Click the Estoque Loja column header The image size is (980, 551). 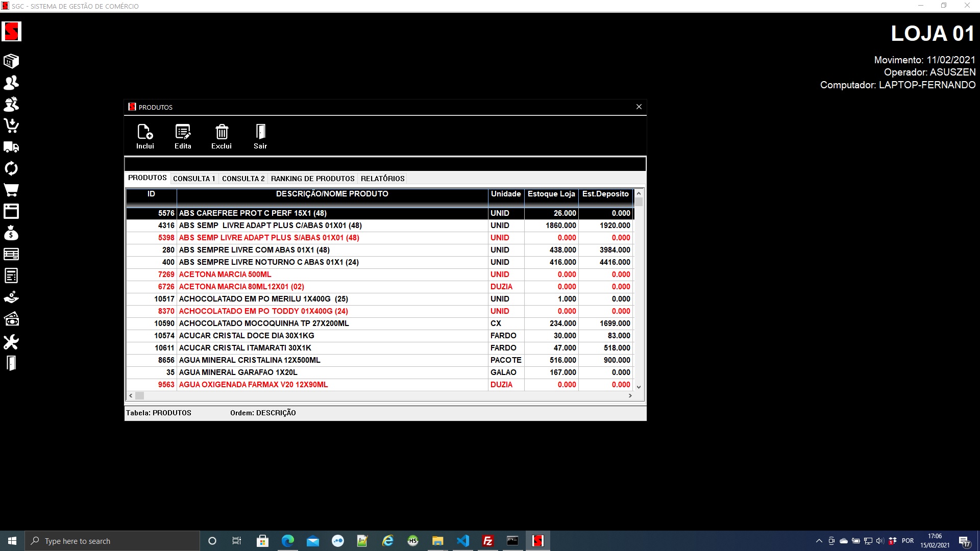pos(551,194)
